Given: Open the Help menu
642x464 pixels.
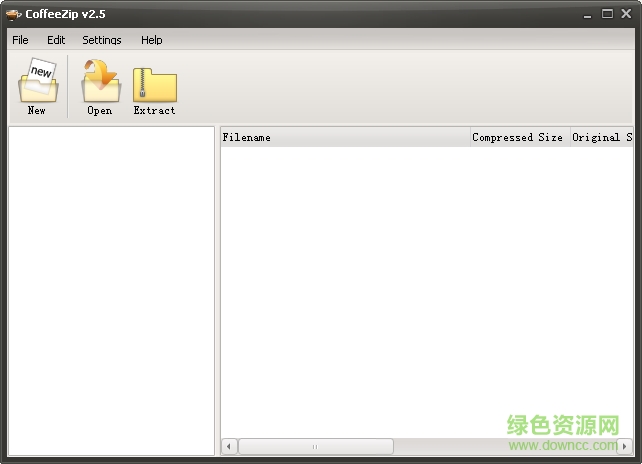Looking at the screenshot, I should [x=151, y=40].
